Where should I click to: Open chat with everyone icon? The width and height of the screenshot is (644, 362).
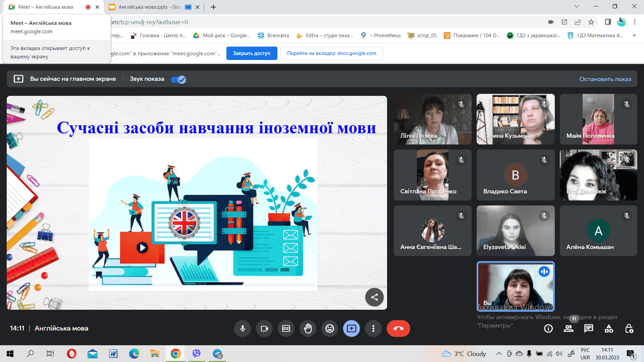click(x=589, y=328)
